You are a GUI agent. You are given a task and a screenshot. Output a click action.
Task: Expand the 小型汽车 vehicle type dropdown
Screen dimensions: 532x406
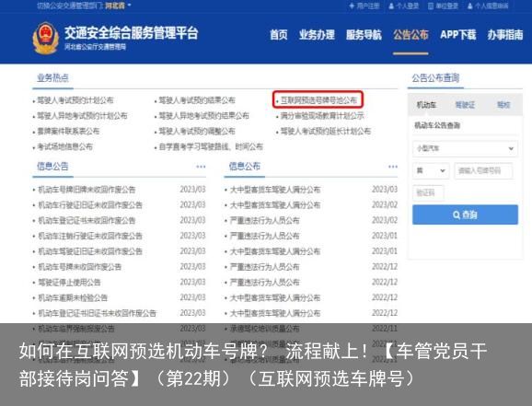click(x=465, y=148)
